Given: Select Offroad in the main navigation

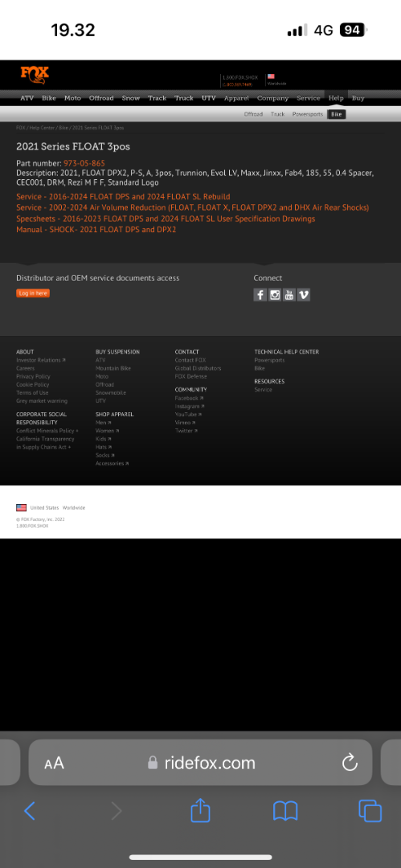Looking at the screenshot, I should (101, 98).
